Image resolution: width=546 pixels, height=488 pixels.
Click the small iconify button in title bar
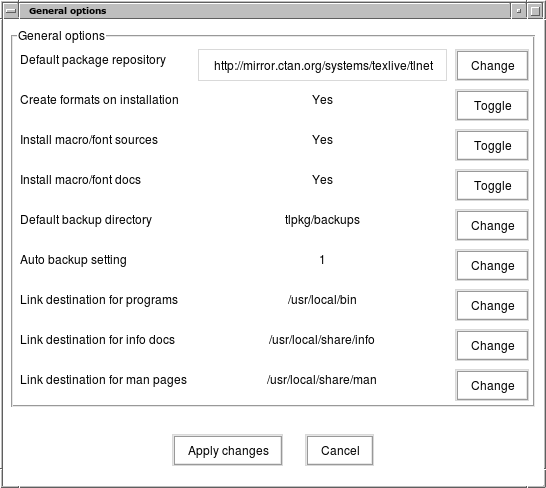coord(519,11)
